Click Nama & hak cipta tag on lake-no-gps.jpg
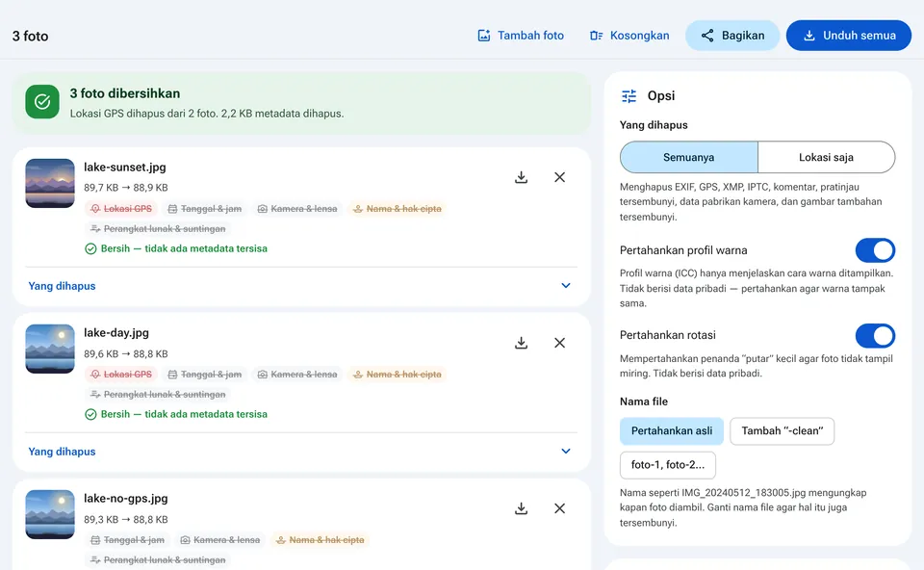This screenshot has height=570, width=924. [321, 540]
